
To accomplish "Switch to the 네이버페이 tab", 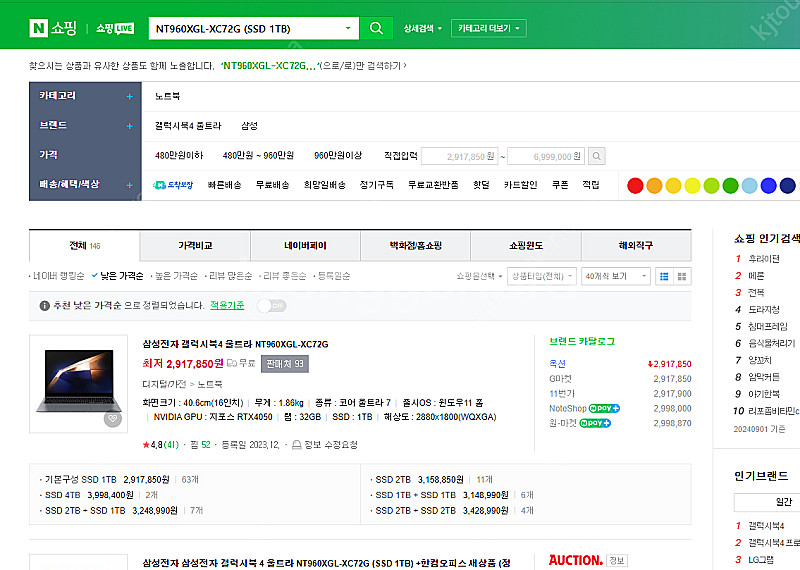I will 305,245.
